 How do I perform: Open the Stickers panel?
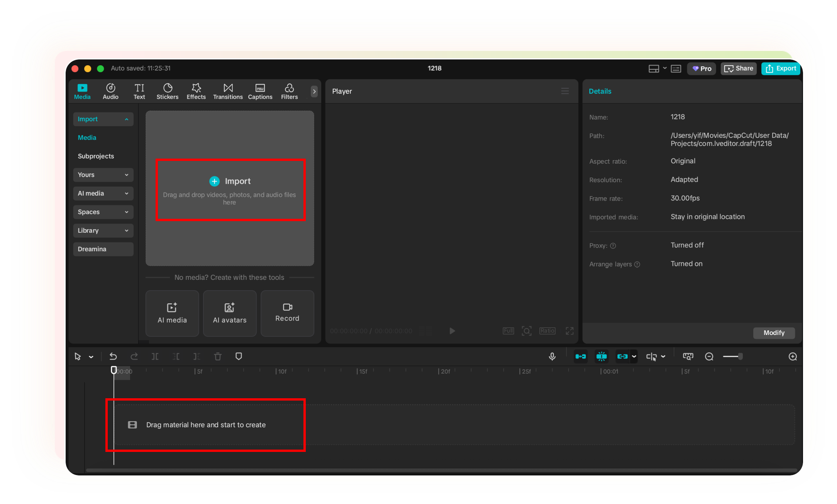[167, 91]
